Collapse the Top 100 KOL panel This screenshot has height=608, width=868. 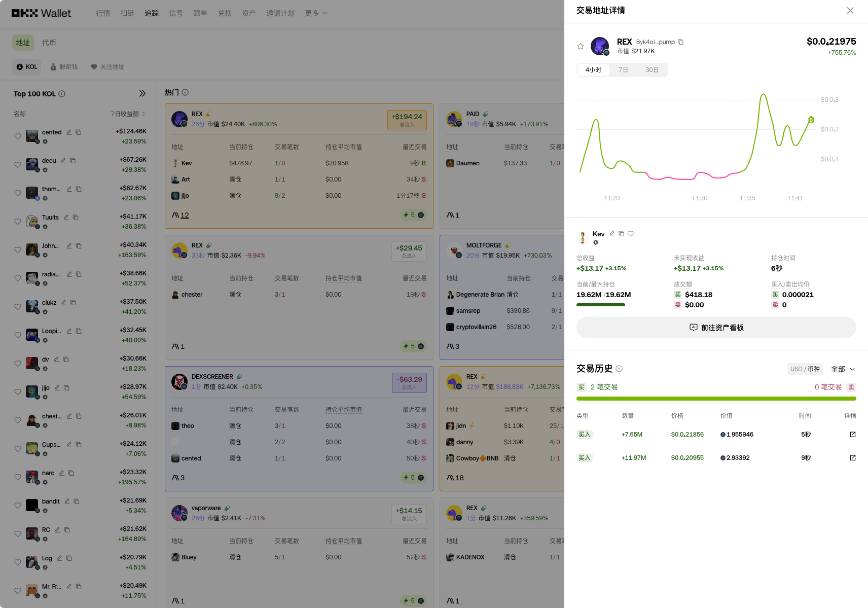click(x=142, y=93)
